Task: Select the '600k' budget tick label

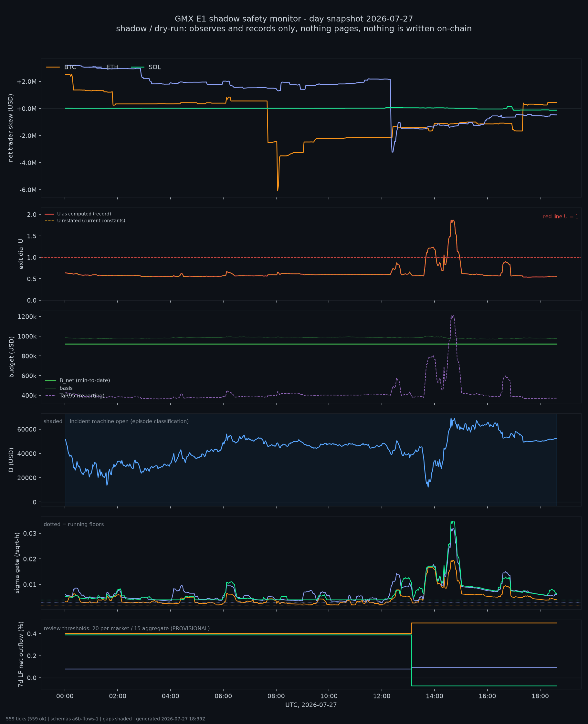Action: click(x=28, y=376)
